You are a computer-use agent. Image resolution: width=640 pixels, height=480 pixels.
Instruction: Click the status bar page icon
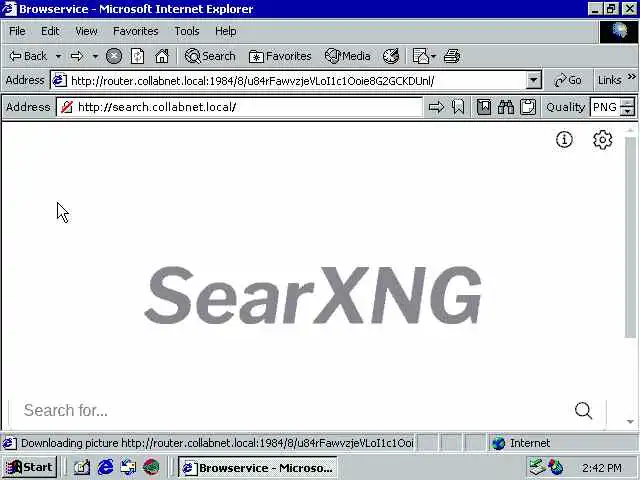click(x=10, y=443)
